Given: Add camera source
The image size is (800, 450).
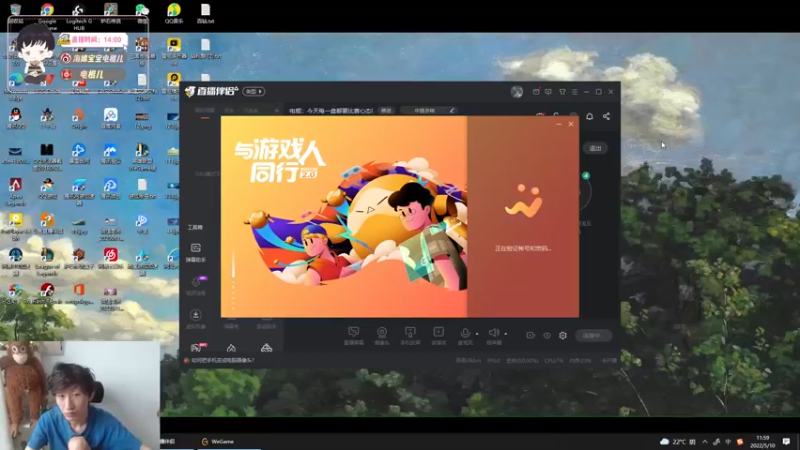Looking at the screenshot, I should (382, 336).
